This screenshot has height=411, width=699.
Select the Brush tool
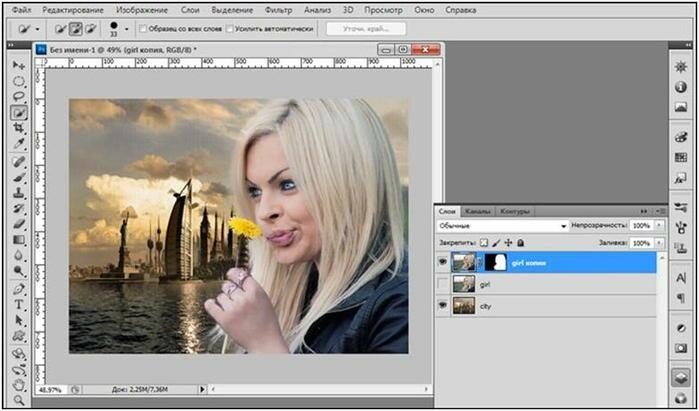(x=19, y=178)
